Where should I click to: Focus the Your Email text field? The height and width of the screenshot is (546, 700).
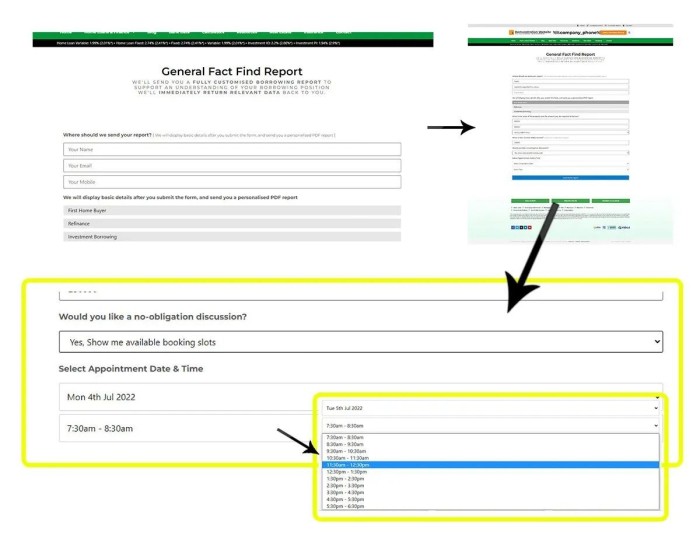pos(231,165)
